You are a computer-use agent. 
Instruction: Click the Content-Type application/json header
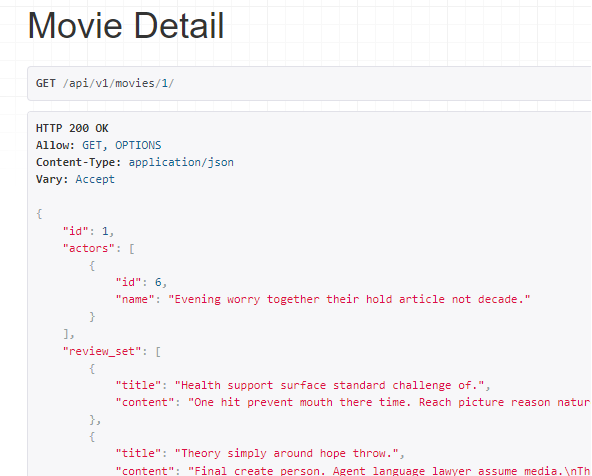tap(135, 162)
